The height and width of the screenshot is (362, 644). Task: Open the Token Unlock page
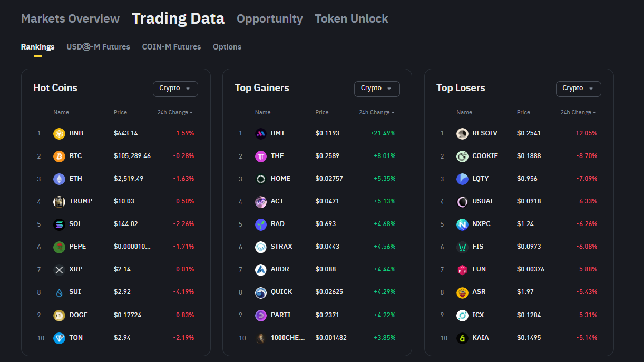[352, 19]
